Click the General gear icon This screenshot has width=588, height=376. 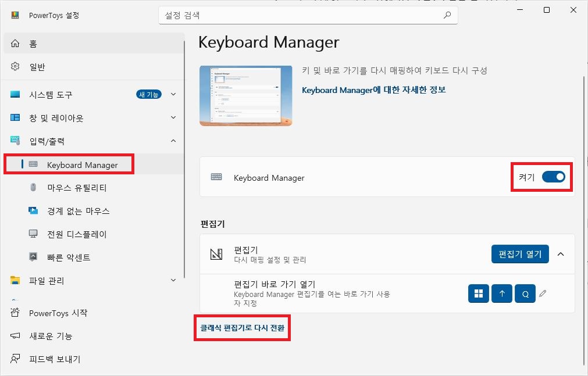[x=15, y=67]
